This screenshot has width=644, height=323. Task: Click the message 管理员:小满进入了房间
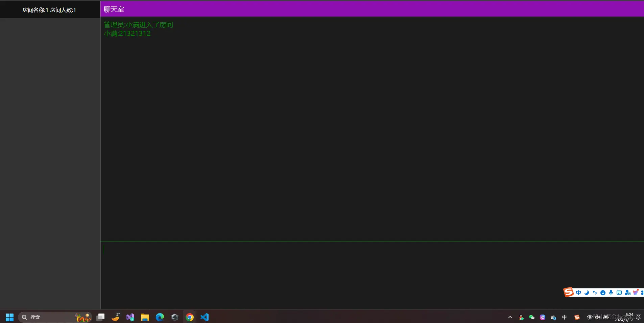(138, 25)
